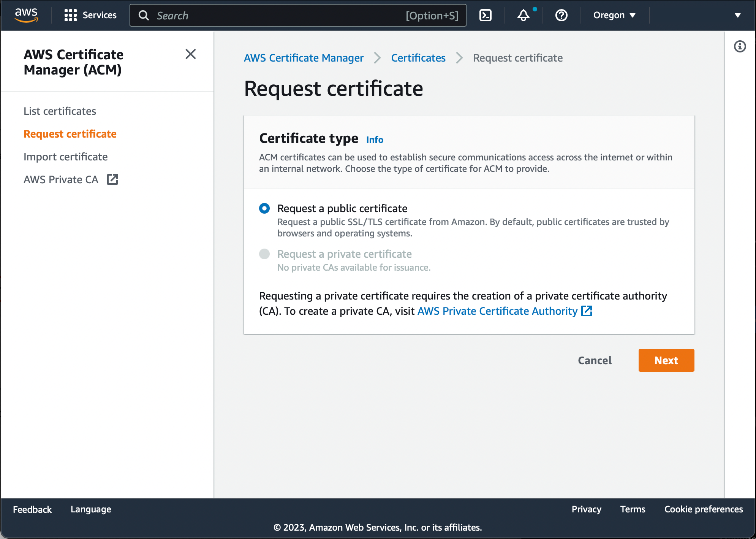Screen dimensions: 756x539
Task: Select Request a private certificate radio
Action: (264, 254)
